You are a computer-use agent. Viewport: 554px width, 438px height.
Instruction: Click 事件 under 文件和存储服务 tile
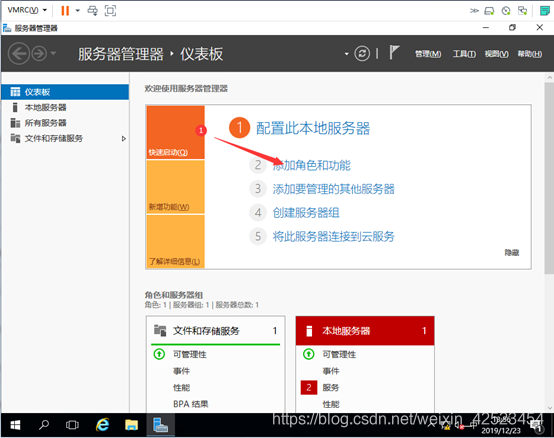(181, 371)
